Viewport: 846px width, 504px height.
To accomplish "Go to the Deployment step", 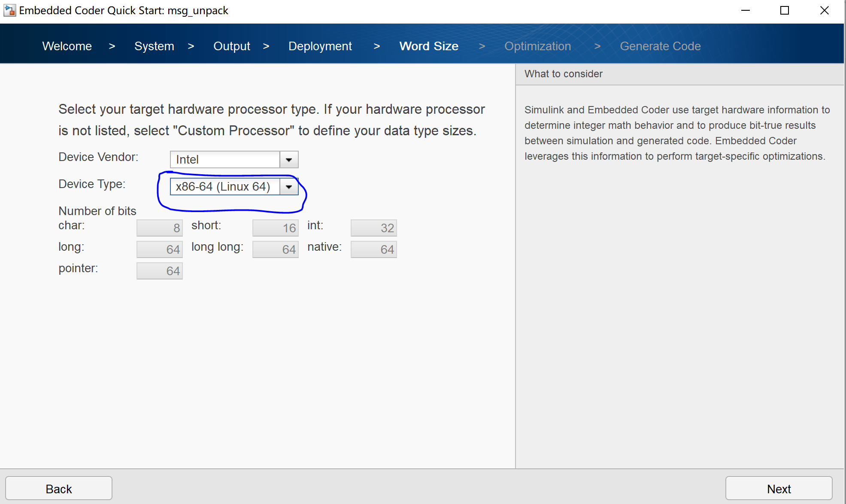I will pyautogui.click(x=320, y=46).
